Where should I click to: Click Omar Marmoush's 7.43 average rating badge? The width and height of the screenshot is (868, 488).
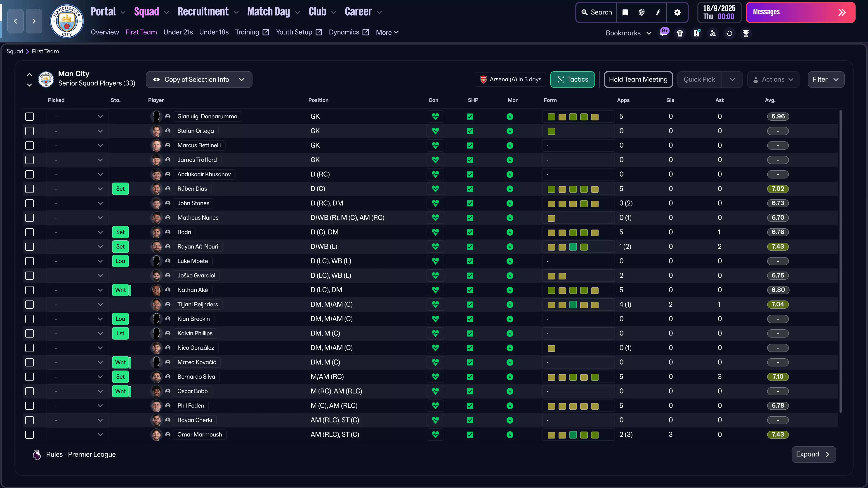click(x=778, y=434)
